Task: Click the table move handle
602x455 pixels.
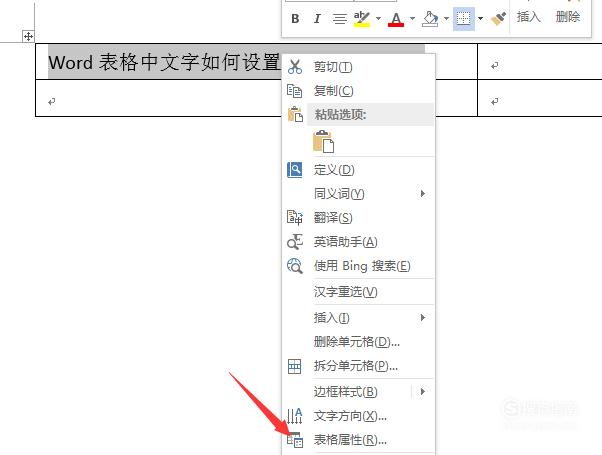Action: click(28, 36)
